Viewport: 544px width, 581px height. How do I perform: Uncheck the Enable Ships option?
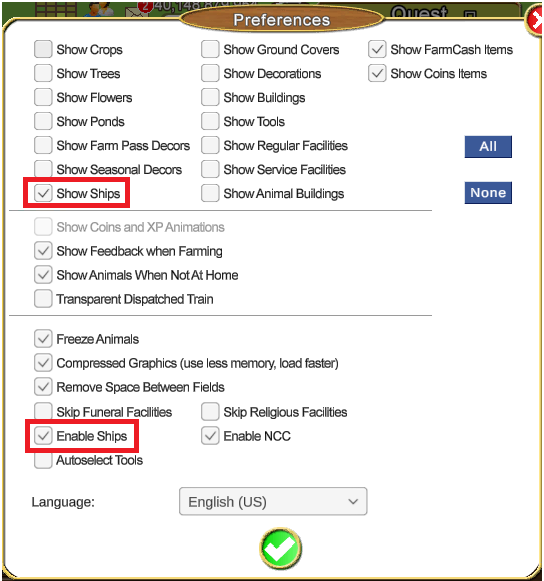(x=43, y=436)
